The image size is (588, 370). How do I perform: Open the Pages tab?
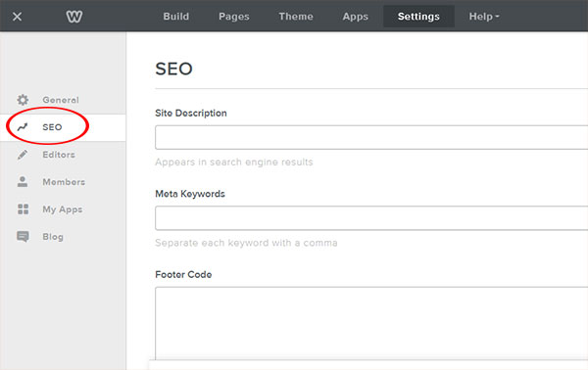click(234, 17)
